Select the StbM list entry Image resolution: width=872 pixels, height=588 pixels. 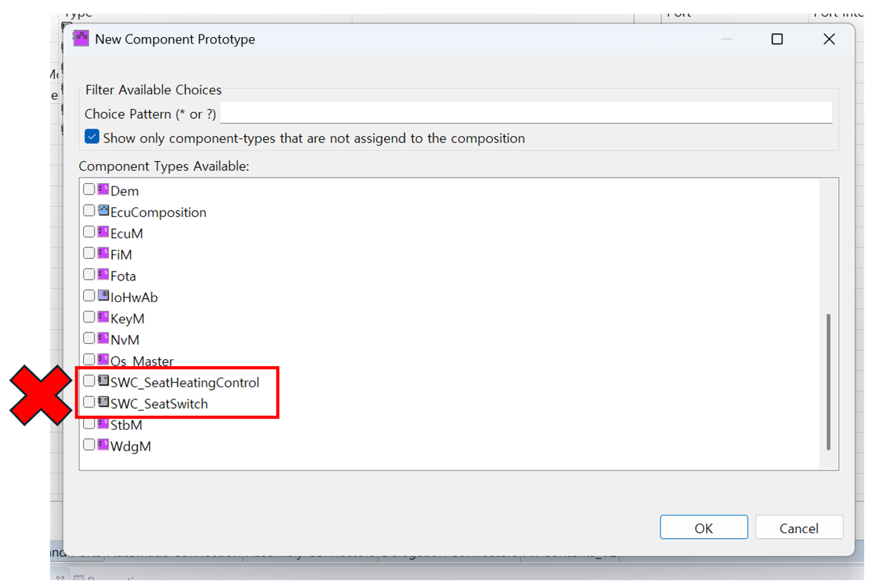(126, 425)
